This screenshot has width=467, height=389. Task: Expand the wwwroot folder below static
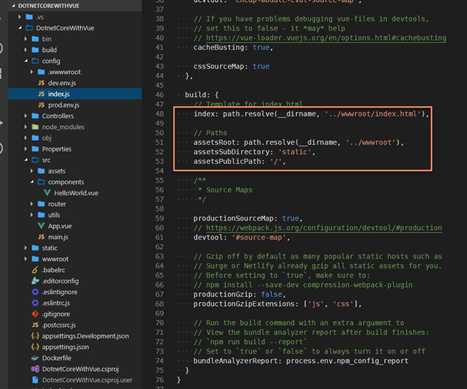[x=26, y=259]
